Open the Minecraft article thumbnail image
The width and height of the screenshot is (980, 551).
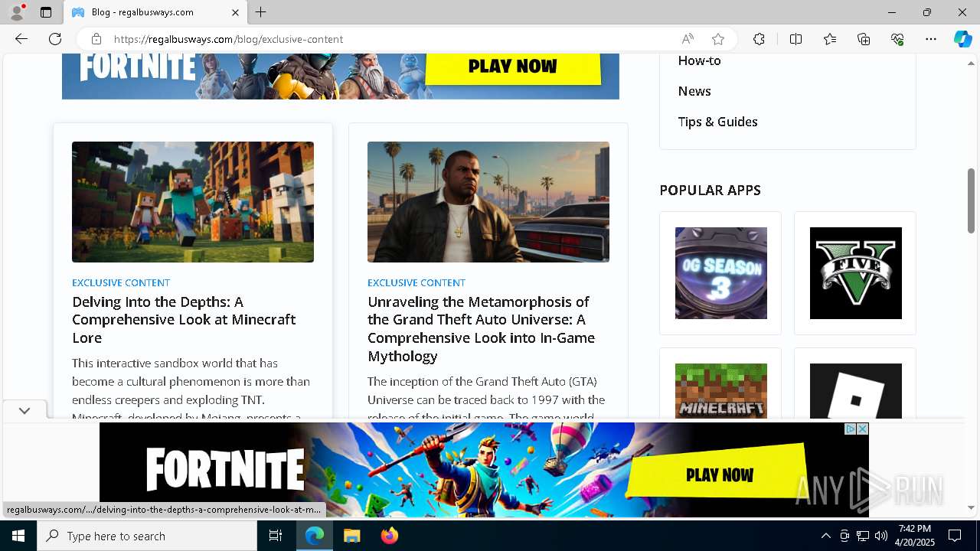point(193,202)
